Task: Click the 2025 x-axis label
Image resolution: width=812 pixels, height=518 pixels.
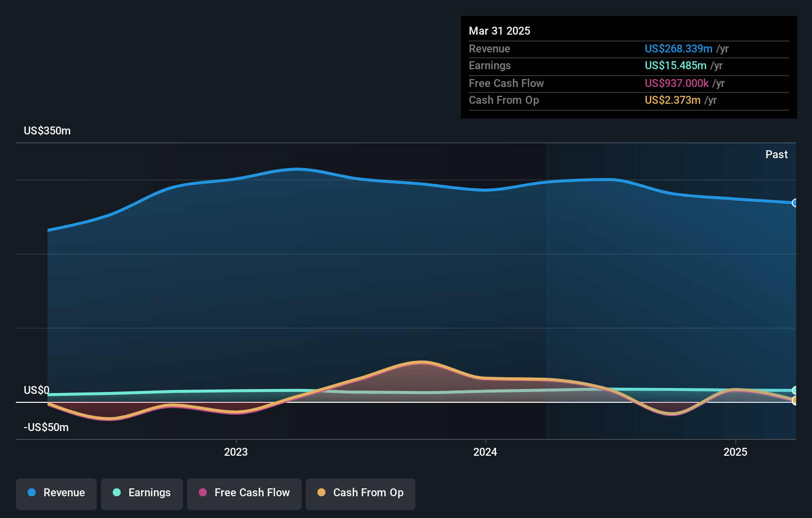Action: pos(735,452)
